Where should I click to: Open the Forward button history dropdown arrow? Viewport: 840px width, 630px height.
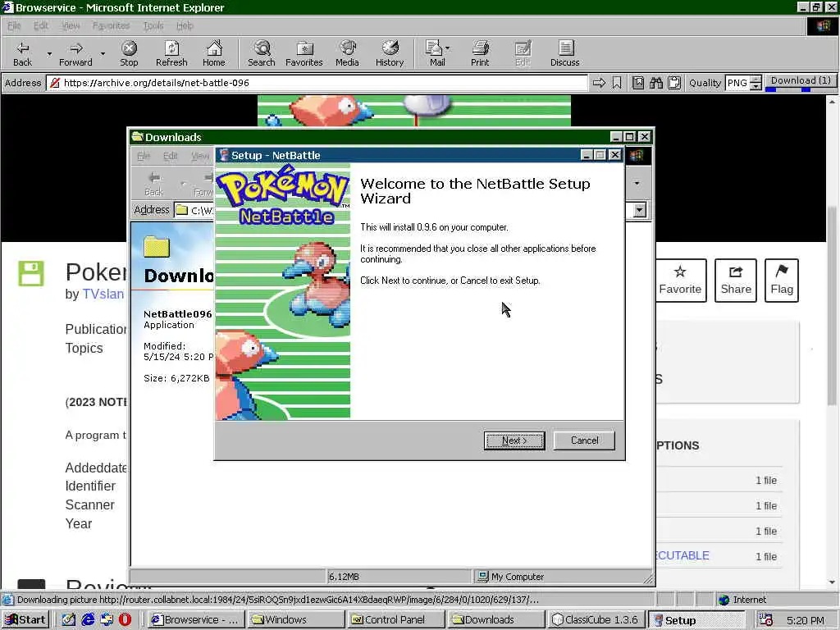pyautogui.click(x=103, y=53)
